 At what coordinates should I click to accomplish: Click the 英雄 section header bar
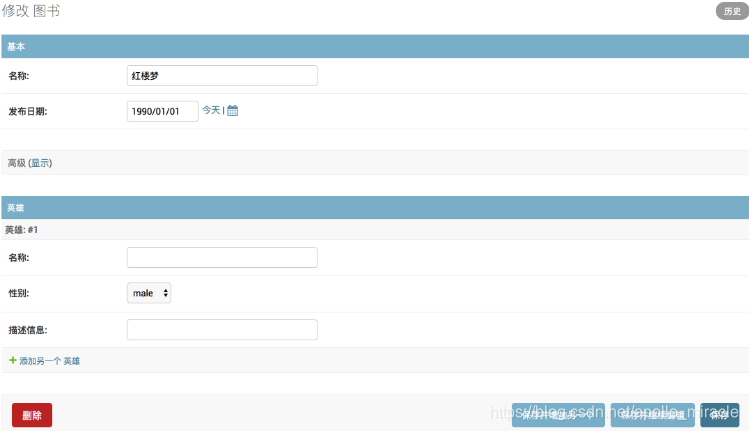375,207
